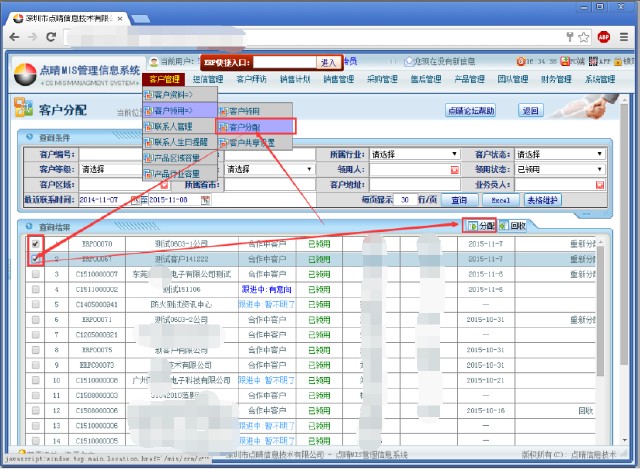Open the 客户状态 dropdown
640x469 pixels.
click(600, 155)
